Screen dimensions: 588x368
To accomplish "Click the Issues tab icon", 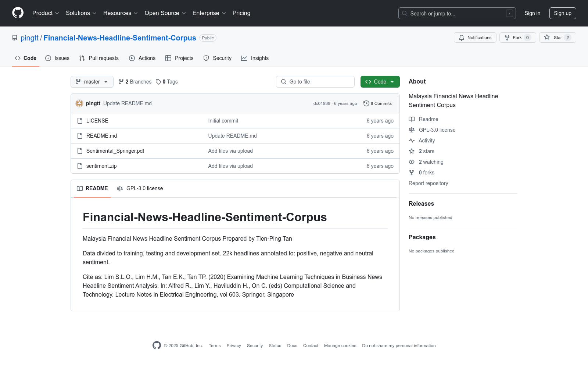I will [48, 58].
